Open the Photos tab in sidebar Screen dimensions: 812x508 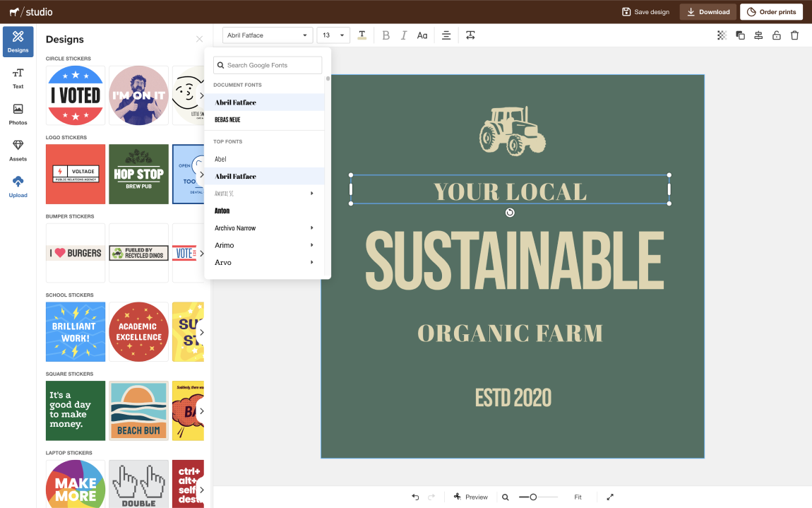(18, 114)
